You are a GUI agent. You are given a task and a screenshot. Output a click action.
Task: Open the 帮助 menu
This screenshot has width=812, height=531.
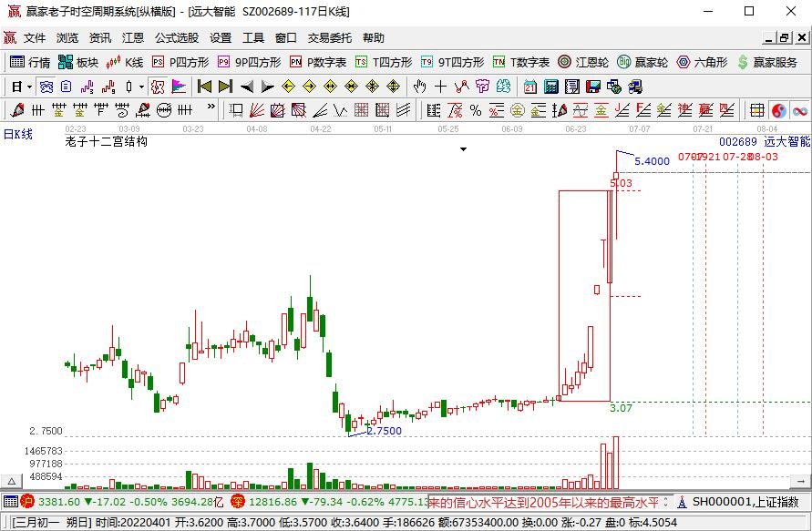tap(374, 37)
